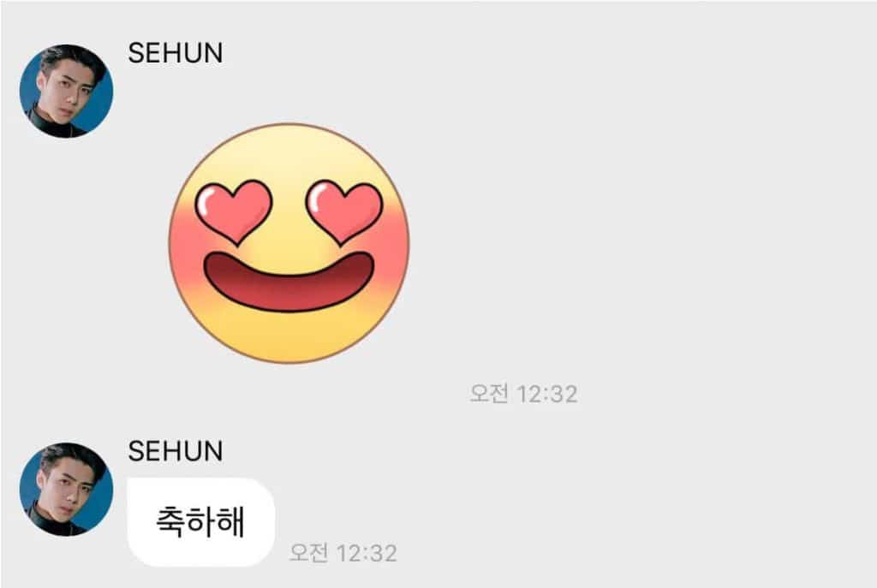This screenshot has width=877, height=588.
Task: Click the yellow chin area of the emoji sticker
Action: (289, 337)
